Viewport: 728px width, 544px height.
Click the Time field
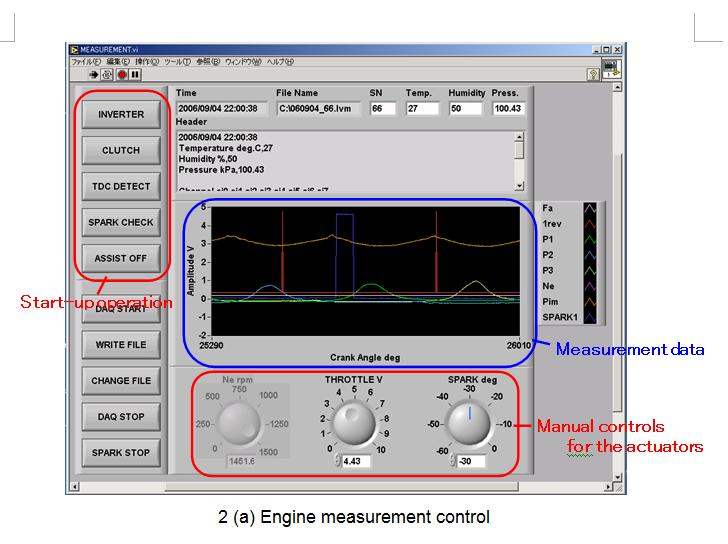[222, 109]
